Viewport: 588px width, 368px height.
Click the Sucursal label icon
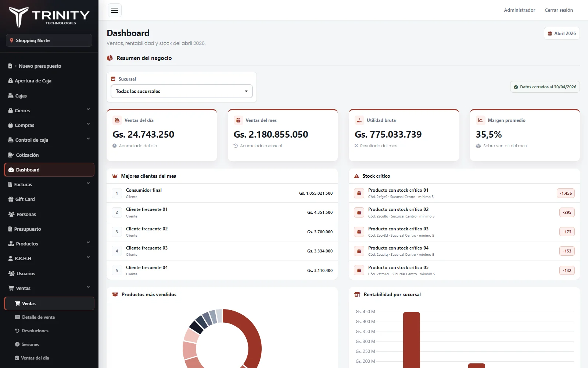tap(113, 79)
